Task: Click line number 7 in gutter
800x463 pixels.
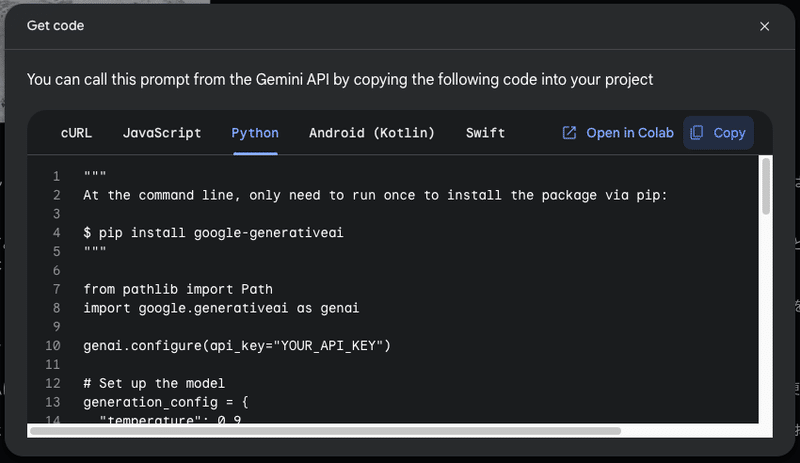Action: 56,289
